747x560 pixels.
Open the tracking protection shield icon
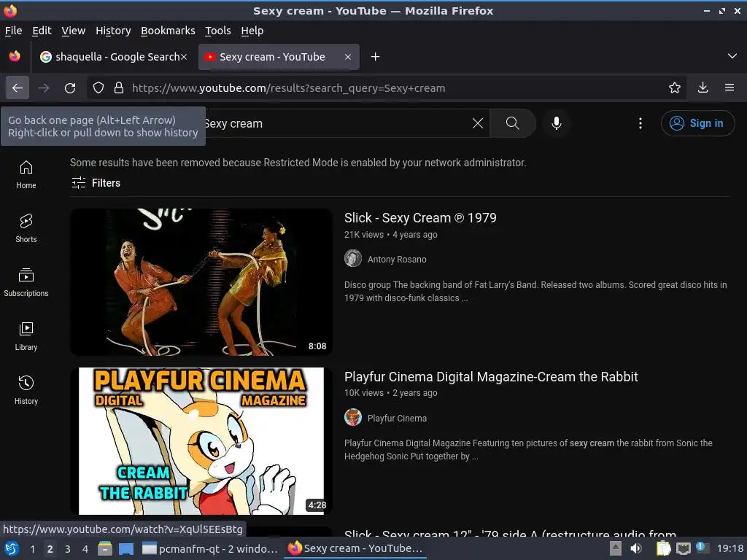(98, 88)
